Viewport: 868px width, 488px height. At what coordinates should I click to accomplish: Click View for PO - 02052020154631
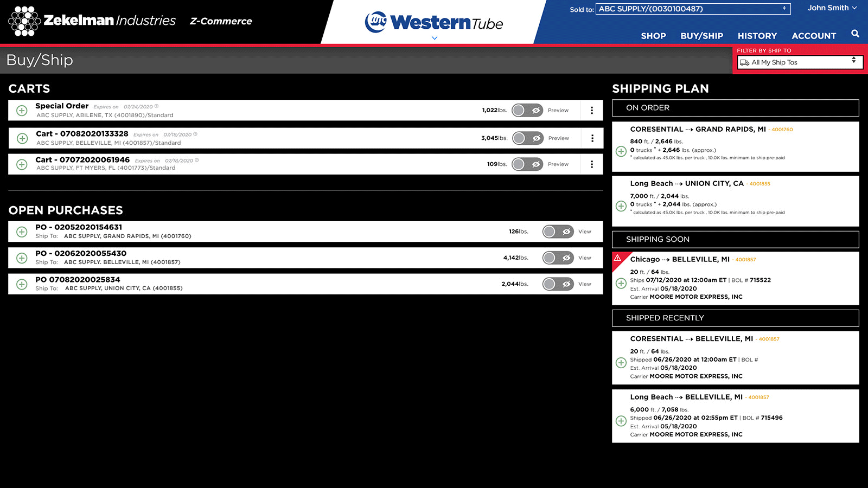(x=584, y=232)
